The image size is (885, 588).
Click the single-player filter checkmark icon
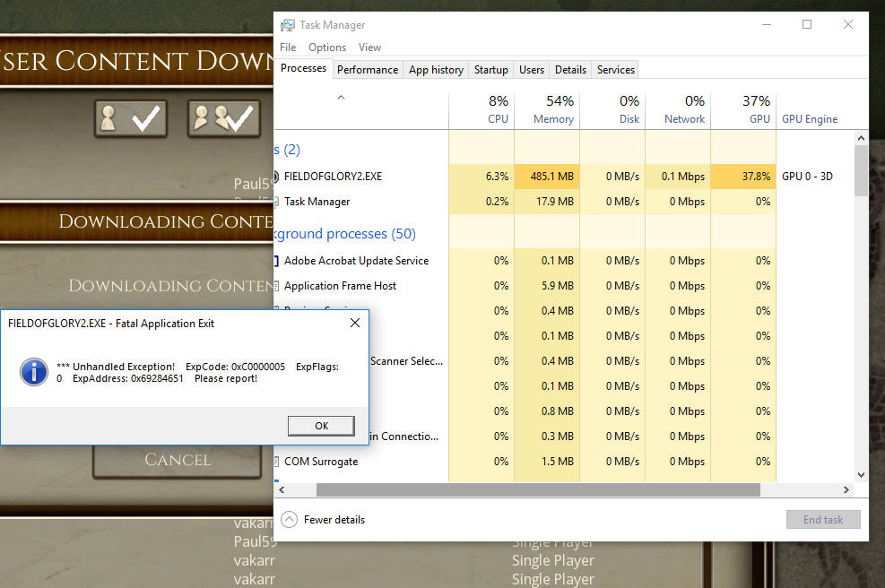pos(130,119)
